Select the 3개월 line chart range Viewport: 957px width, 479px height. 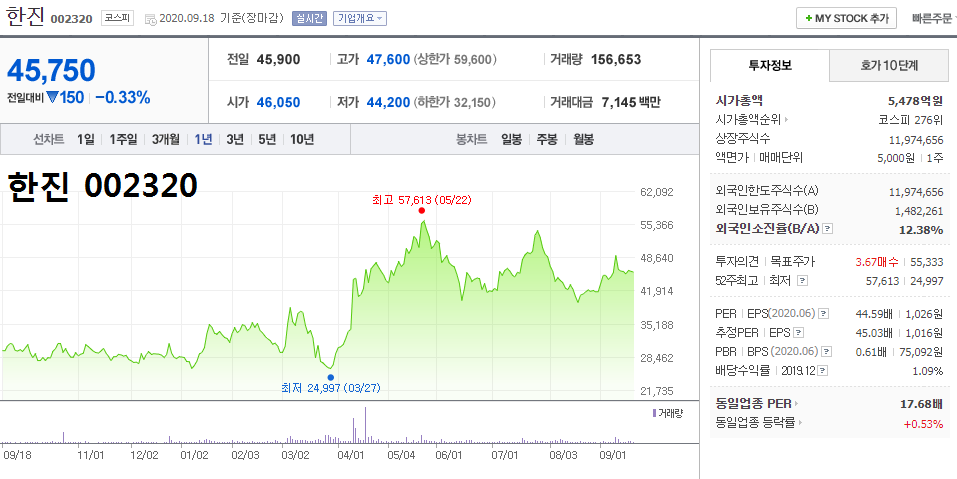(x=165, y=139)
